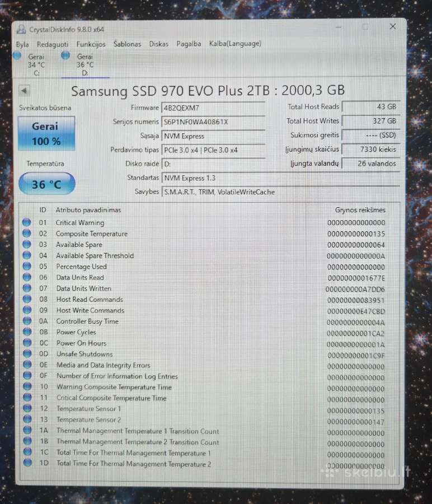Click the Grynos reikšmės column header
The height and width of the screenshot is (504, 432).
(360, 210)
